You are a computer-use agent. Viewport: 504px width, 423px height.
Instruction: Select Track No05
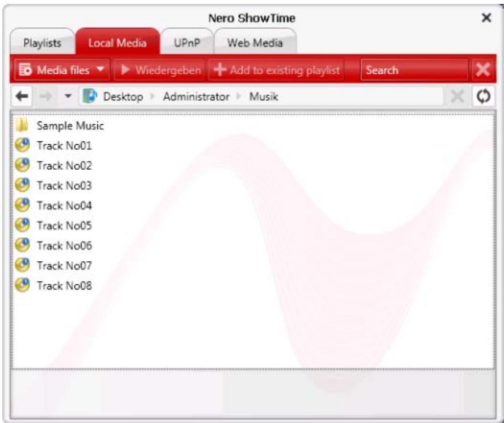[x=64, y=226]
